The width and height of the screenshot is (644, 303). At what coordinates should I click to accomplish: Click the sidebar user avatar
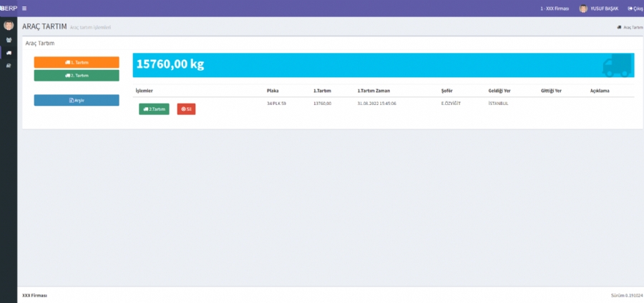click(9, 26)
